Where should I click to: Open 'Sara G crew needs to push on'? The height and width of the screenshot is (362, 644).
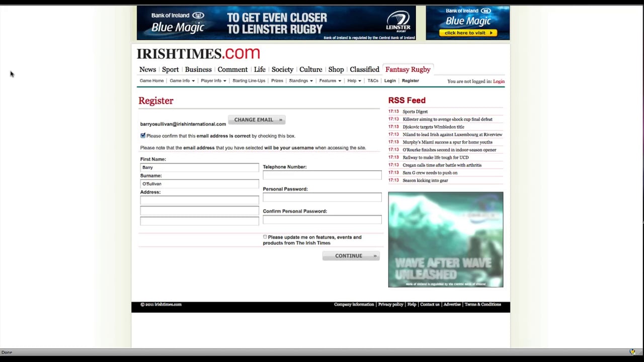click(x=430, y=172)
